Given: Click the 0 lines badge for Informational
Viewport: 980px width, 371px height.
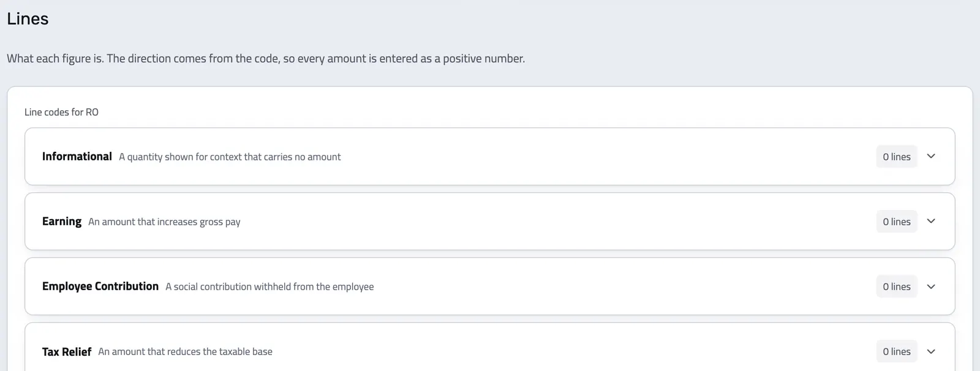Looking at the screenshot, I should [x=897, y=157].
